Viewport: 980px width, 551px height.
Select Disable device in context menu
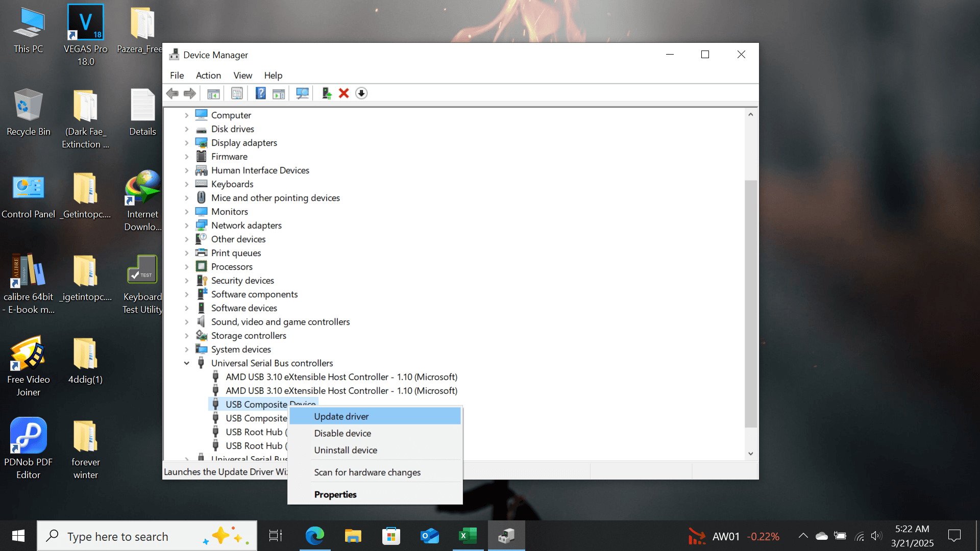pyautogui.click(x=342, y=433)
